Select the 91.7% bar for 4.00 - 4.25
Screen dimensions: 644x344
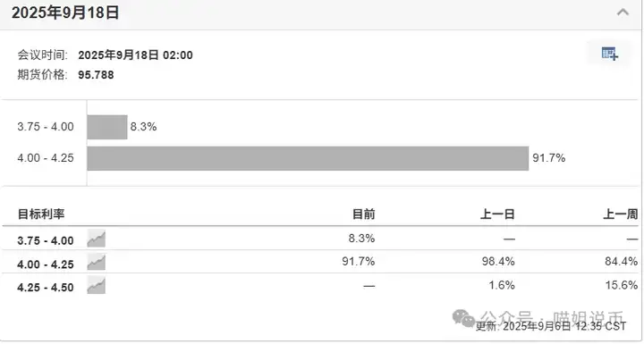tap(308, 158)
